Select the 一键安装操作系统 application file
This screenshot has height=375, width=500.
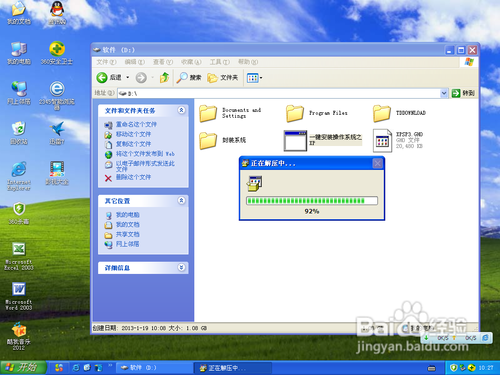323,140
